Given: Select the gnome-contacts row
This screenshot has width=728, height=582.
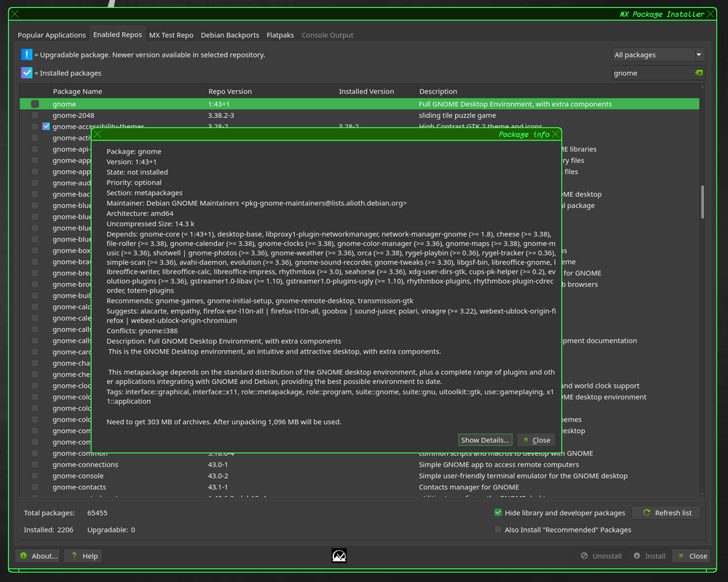Looking at the screenshot, I should tap(360, 487).
